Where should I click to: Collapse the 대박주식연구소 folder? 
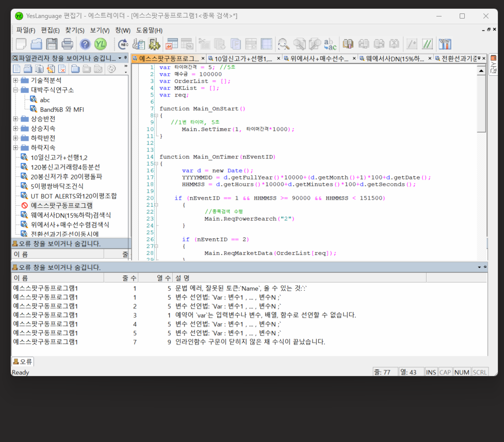(x=15, y=90)
